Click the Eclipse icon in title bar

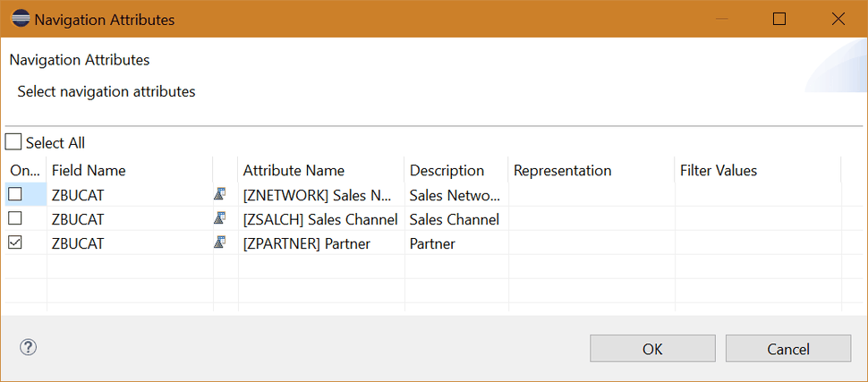[21, 20]
